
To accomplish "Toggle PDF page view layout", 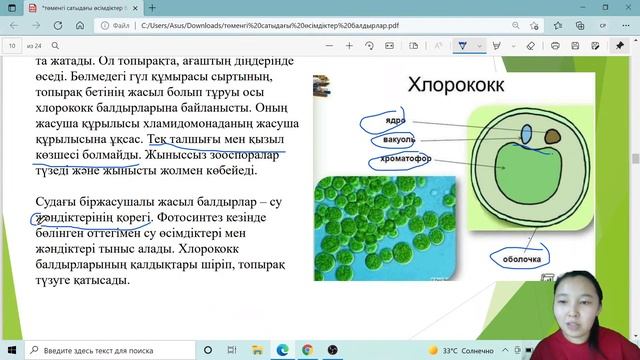I will (413, 46).
